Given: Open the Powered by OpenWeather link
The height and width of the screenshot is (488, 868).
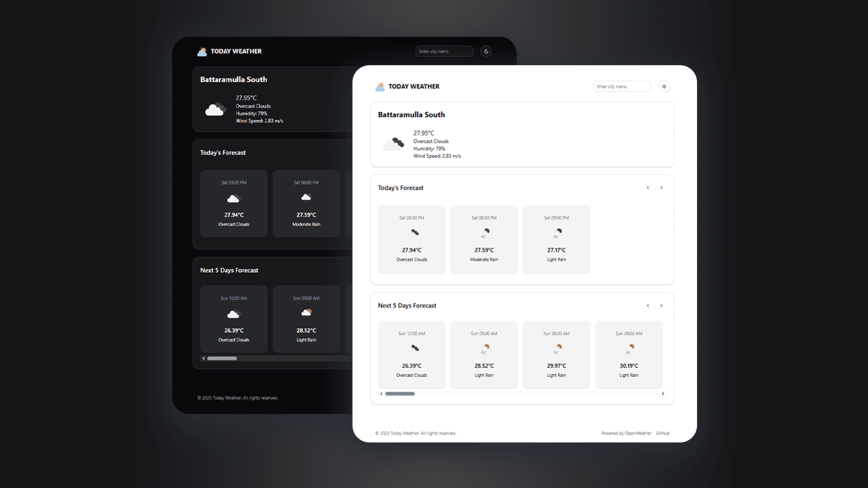Looking at the screenshot, I should point(626,433).
